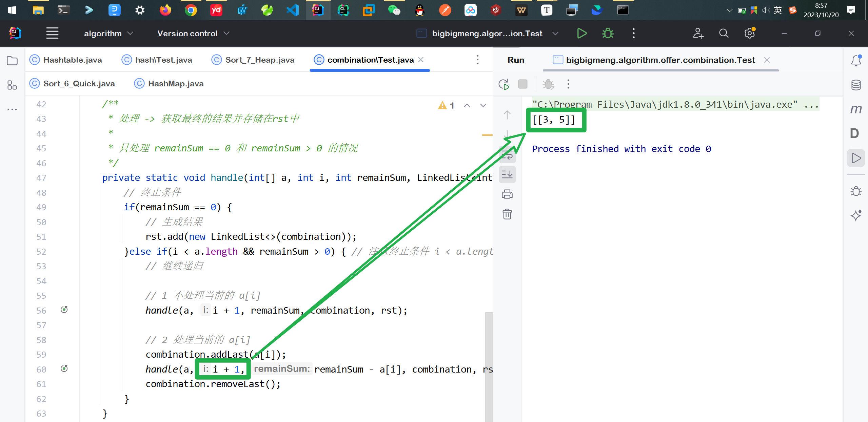Screen dimensions: 868x422
Task: Open IDE settings gear
Action: pos(749,33)
